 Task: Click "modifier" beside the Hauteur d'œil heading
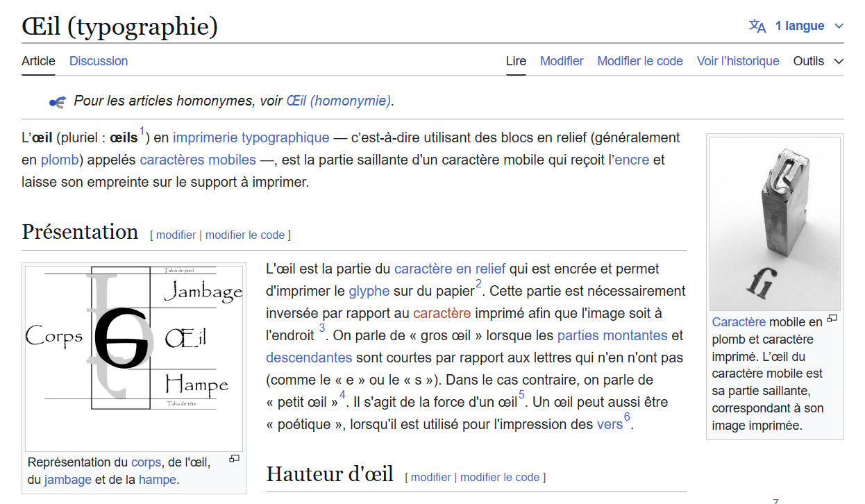[431, 478]
